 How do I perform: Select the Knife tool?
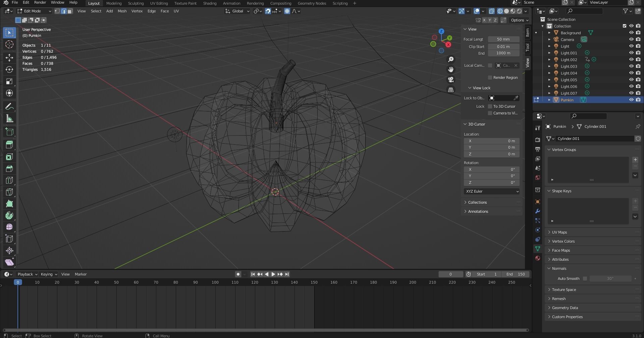pos(9,192)
